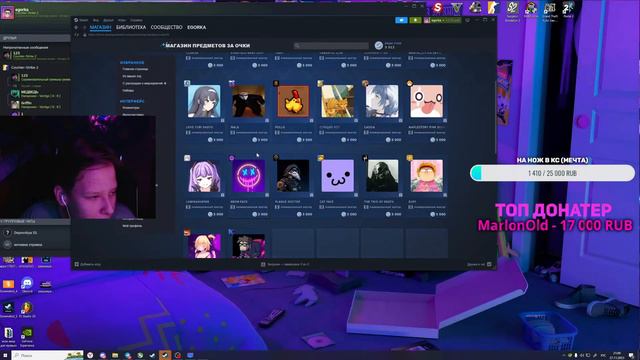Select the blue-haired anime character avatar

[382, 101]
